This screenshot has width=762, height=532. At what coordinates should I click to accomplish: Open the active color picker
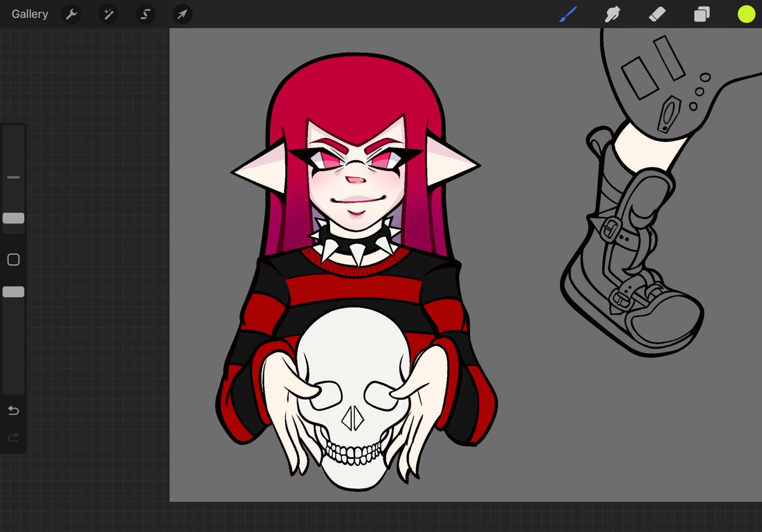(746, 14)
